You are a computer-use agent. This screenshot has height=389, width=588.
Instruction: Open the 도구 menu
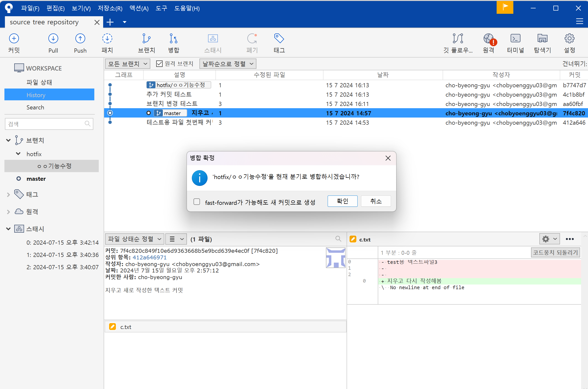pos(161,8)
